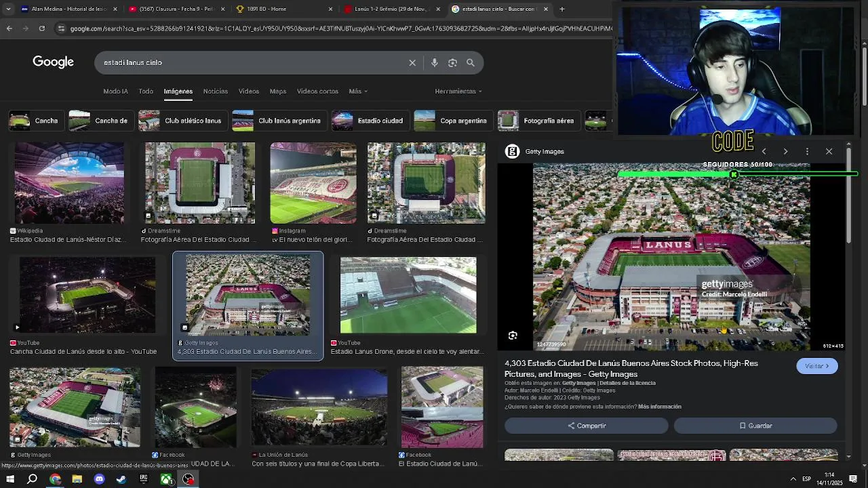Open the Más información link
The image size is (868, 488).
click(x=659, y=407)
